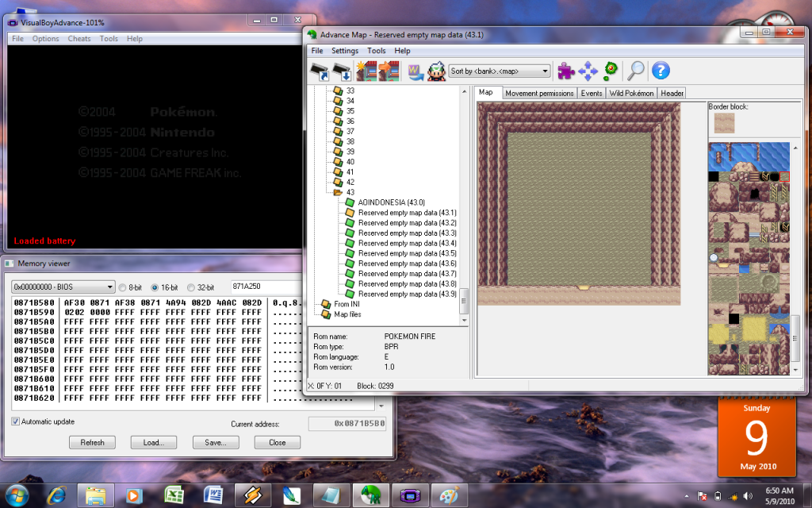The image size is (812, 508).
Task: Open the Advance Map Settings menu
Action: click(x=345, y=50)
